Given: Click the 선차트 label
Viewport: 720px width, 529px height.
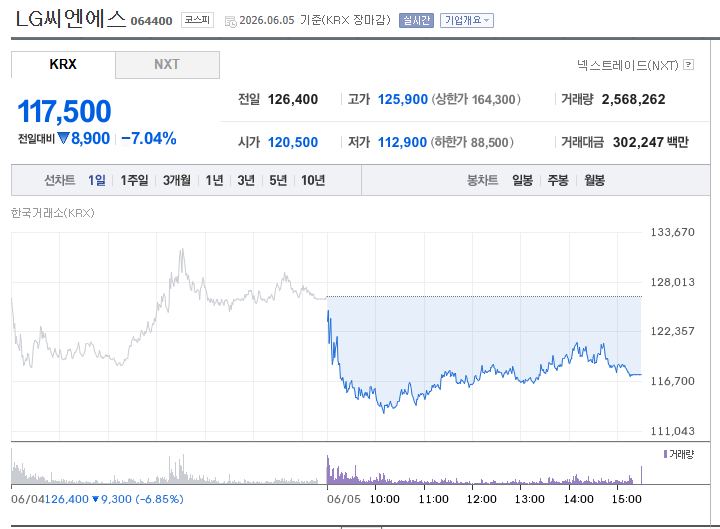Looking at the screenshot, I should [x=60, y=180].
